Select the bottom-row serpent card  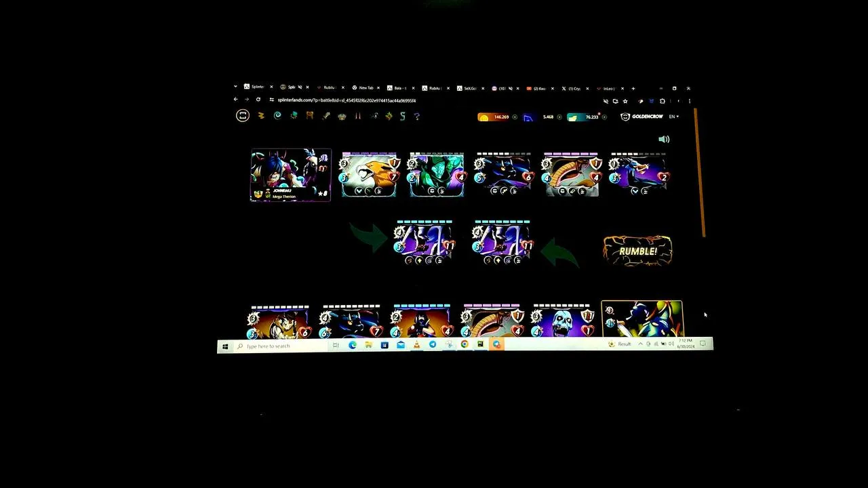[x=492, y=322]
